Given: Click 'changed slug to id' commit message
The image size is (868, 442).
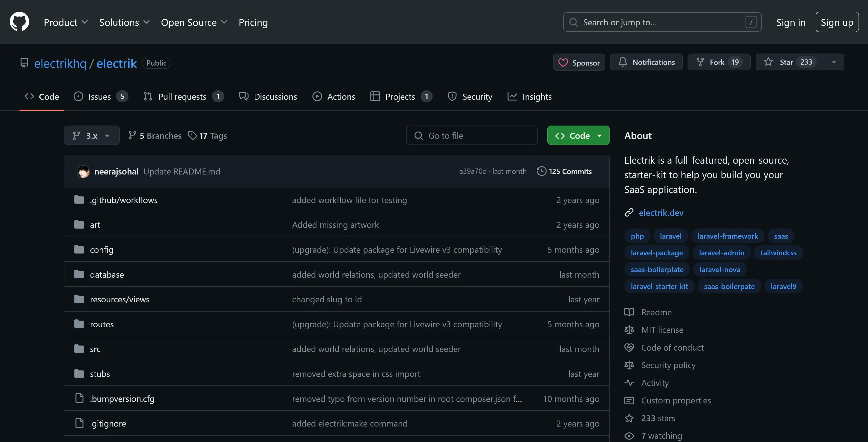Looking at the screenshot, I should [x=327, y=299].
